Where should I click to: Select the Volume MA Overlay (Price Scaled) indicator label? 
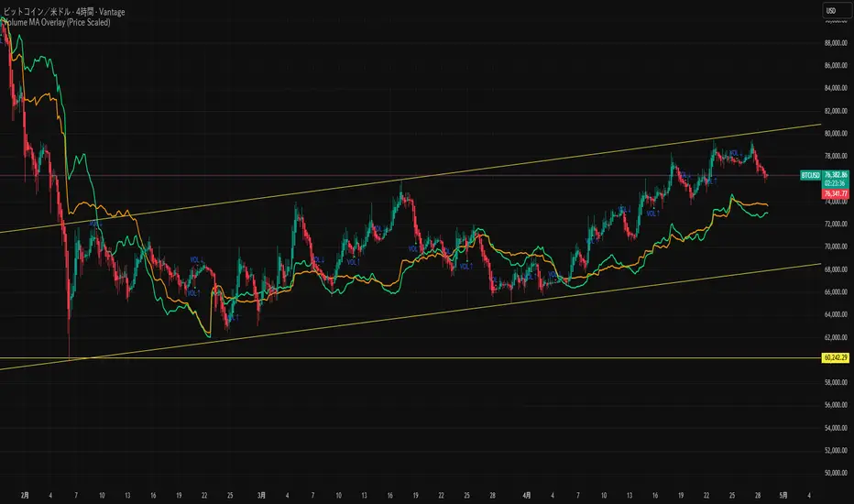pyautogui.click(x=56, y=22)
